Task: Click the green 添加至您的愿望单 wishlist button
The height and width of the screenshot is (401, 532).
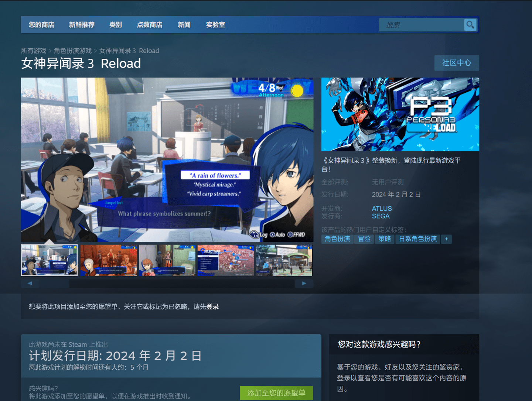Action: [x=276, y=393]
